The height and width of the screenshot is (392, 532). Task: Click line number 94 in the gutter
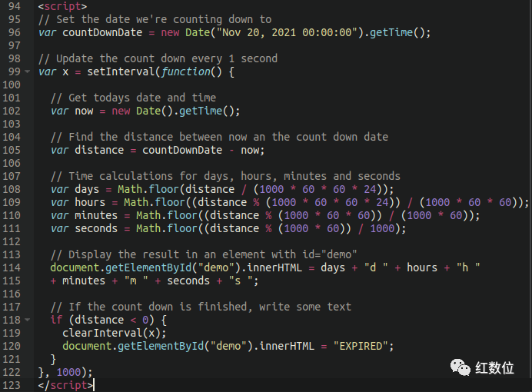[15, 6]
